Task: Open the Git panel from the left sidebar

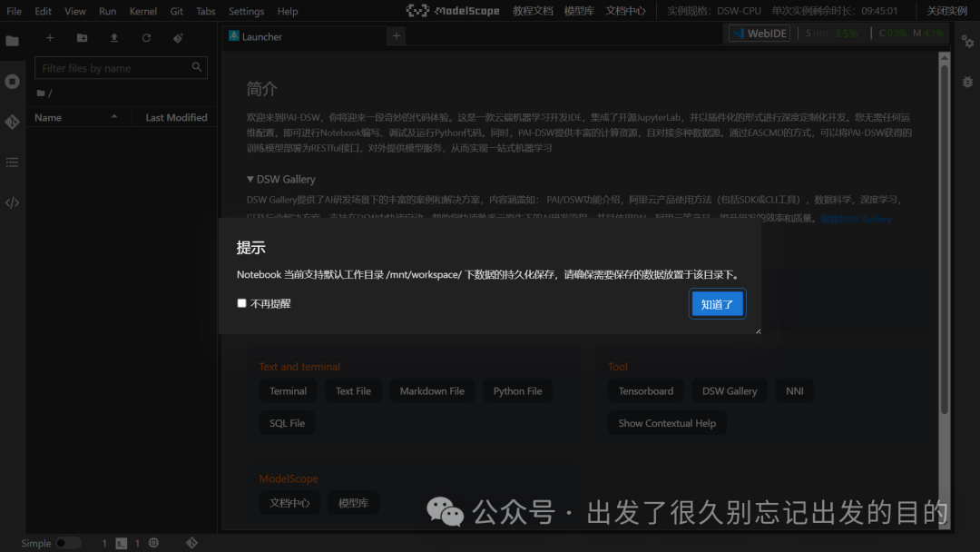Action: point(12,121)
